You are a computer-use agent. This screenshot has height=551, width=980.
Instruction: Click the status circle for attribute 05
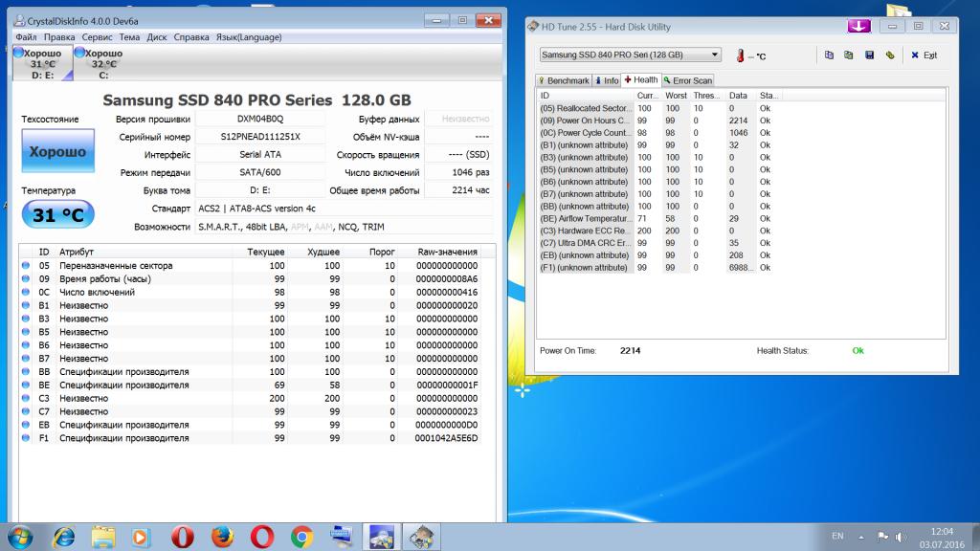click(26, 266)
